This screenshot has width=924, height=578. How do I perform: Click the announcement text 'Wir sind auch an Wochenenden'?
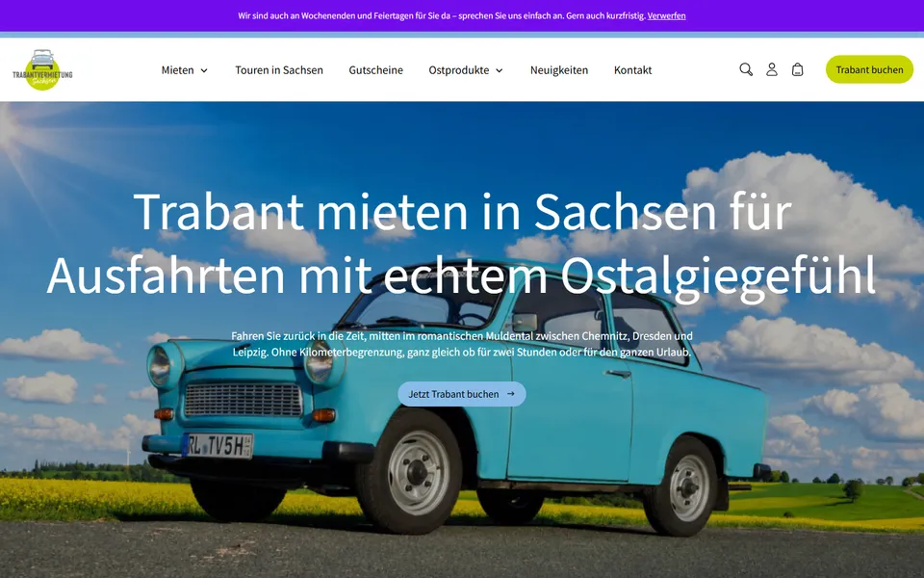(442, 16)
